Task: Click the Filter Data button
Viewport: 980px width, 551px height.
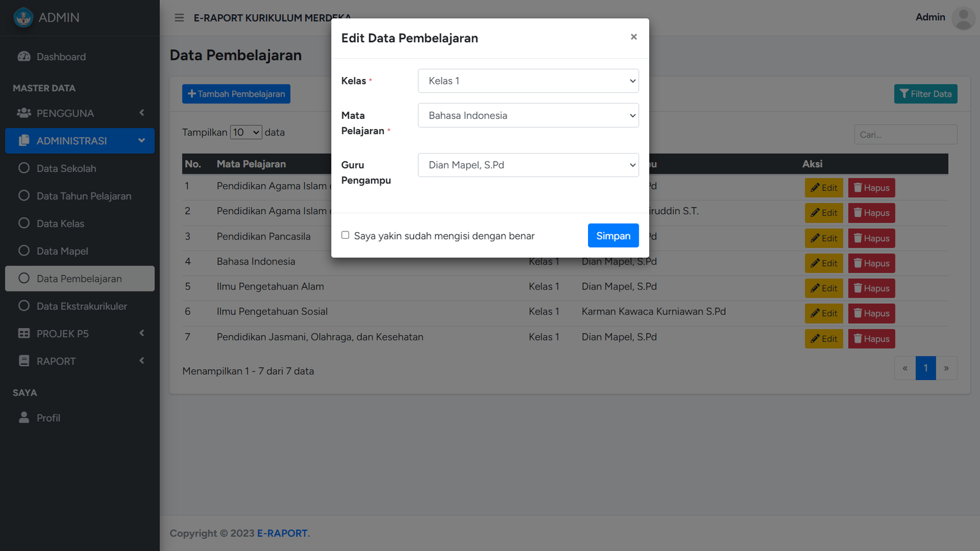Action: tap(925, 94)
